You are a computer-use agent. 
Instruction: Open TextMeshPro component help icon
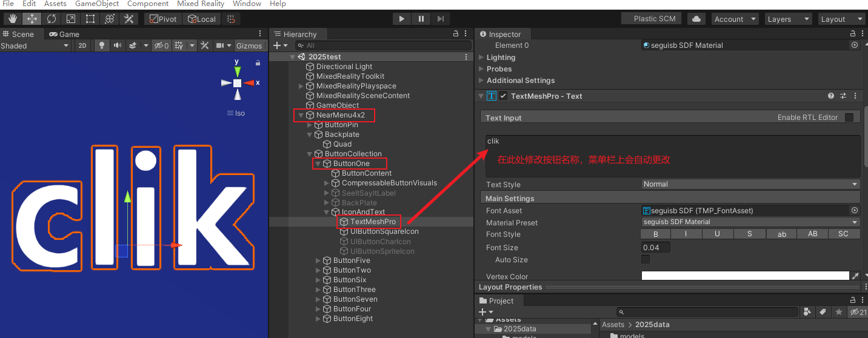(831, 96)
